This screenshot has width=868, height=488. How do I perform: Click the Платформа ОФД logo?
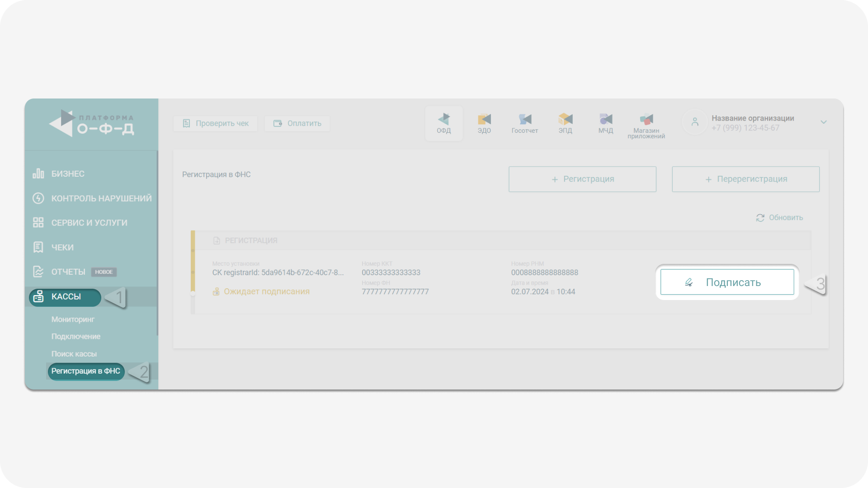pyautogui.click(x=91, y=123)
